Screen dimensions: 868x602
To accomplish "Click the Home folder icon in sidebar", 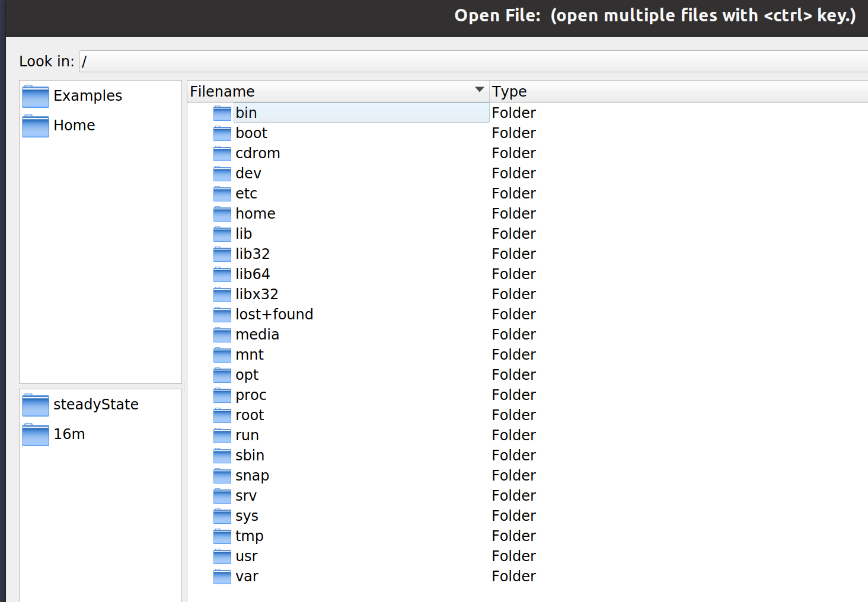I will click(36, 126).
